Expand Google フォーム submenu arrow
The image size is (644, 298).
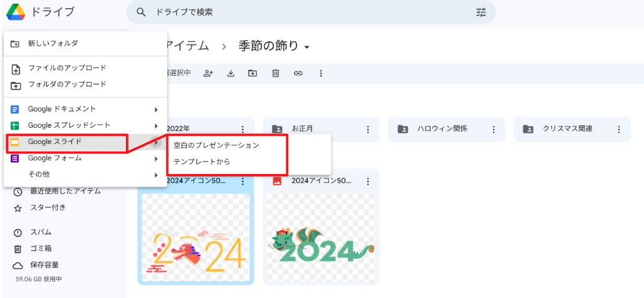[156, 159]
